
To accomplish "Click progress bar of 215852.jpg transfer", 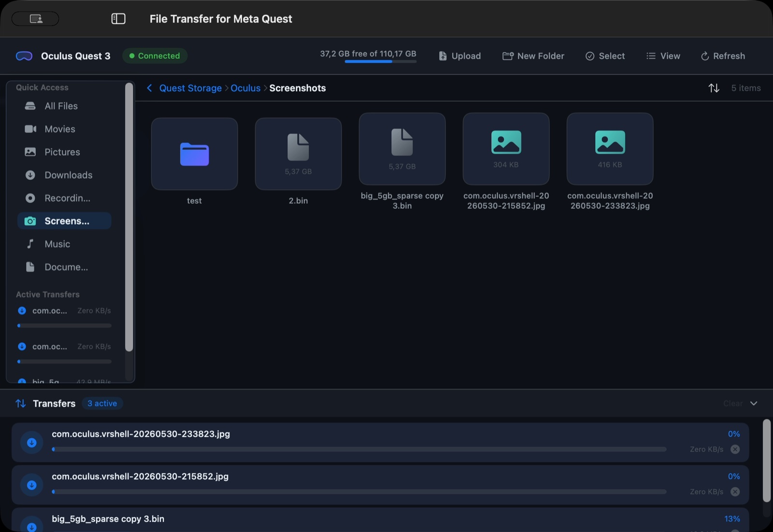I will tap(359, 492).
